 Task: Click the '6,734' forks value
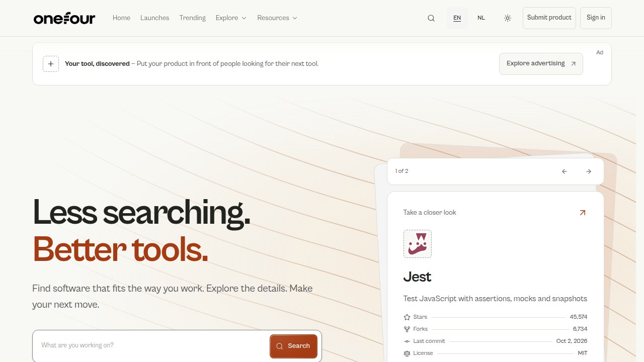[x=580, y=329]
